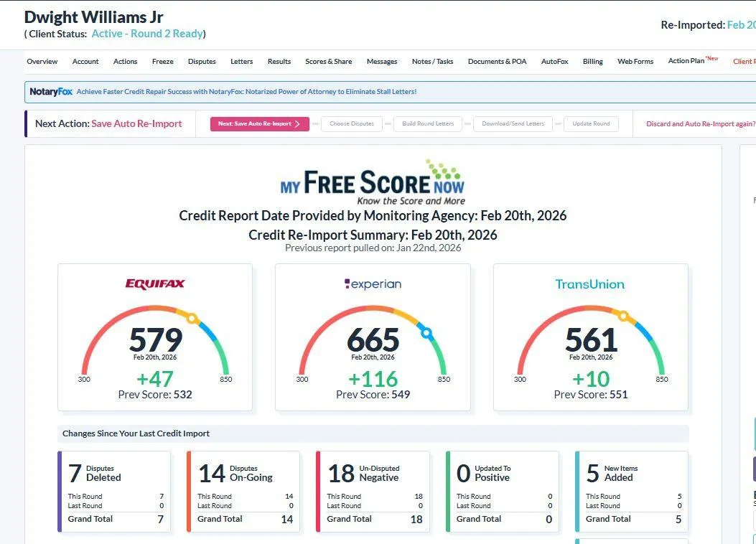The image size is (756, 544).
Task: Click Next: Save Auto Re-Import button
Action: [x=259, y=124]
